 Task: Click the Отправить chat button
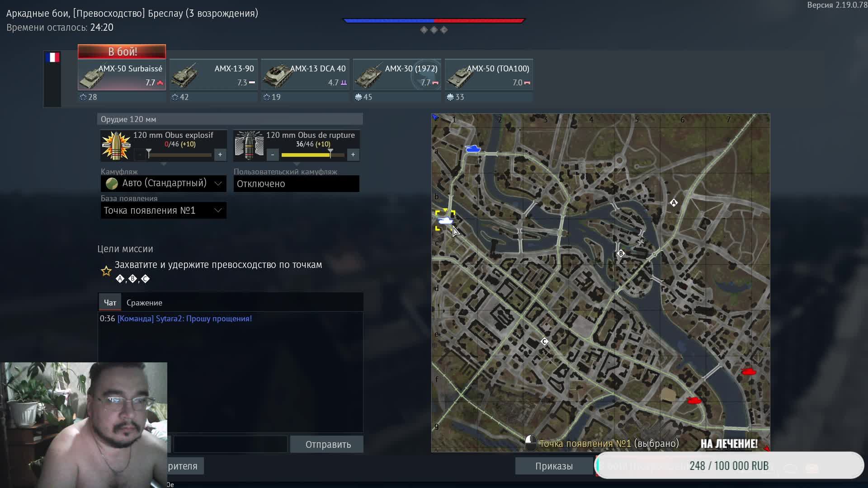click(327, 445)
